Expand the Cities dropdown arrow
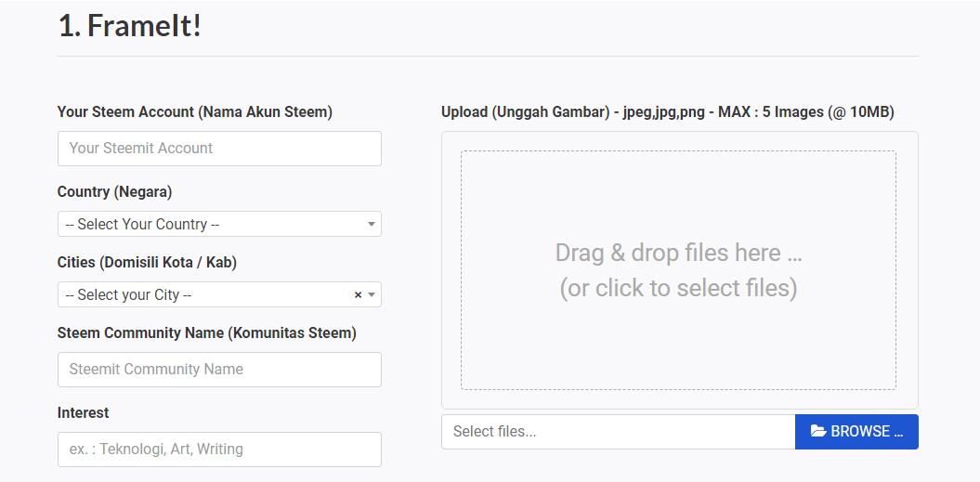Image resolution: width=980 pixels, height=482 pixels. click(372, 294)
